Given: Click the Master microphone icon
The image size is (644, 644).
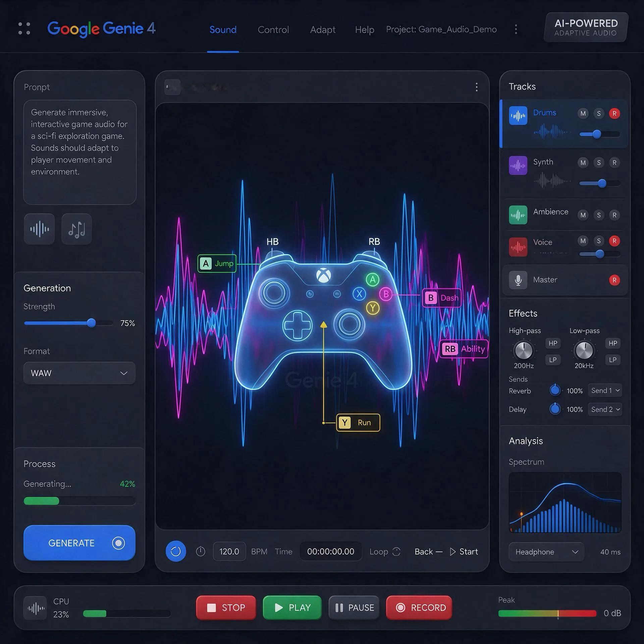Looking at the screenshot, I should (518, 280).
